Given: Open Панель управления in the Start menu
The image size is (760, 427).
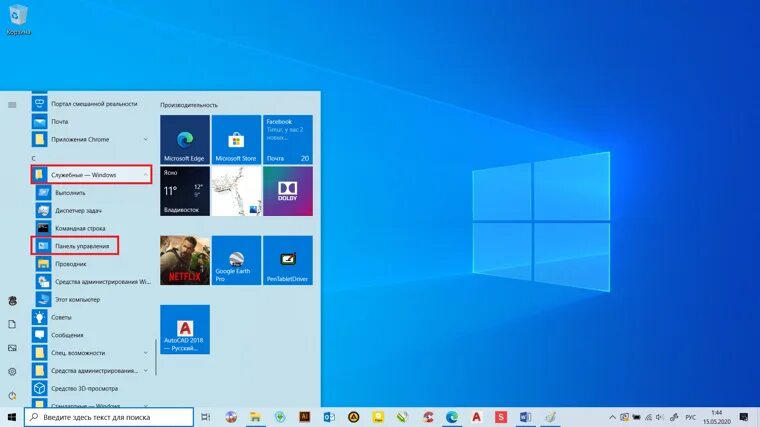Looking at the screenshot, I should click(x=75, y=246).
